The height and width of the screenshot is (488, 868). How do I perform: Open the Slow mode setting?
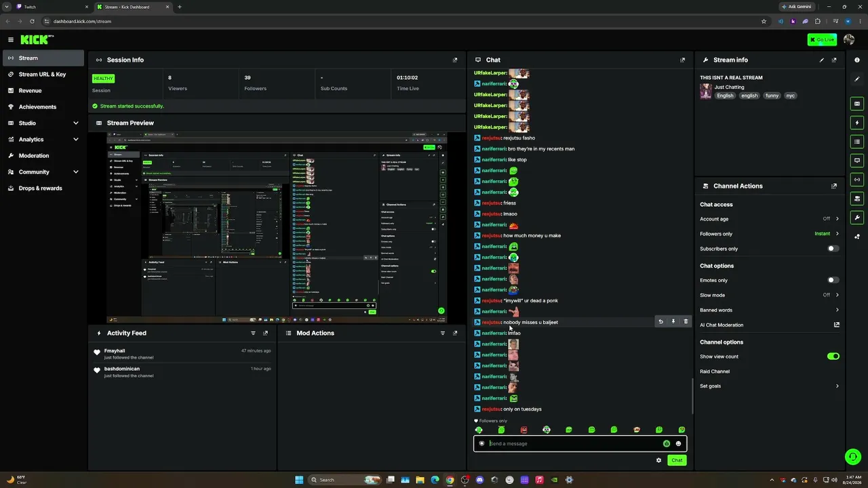(x=770, y=295)
